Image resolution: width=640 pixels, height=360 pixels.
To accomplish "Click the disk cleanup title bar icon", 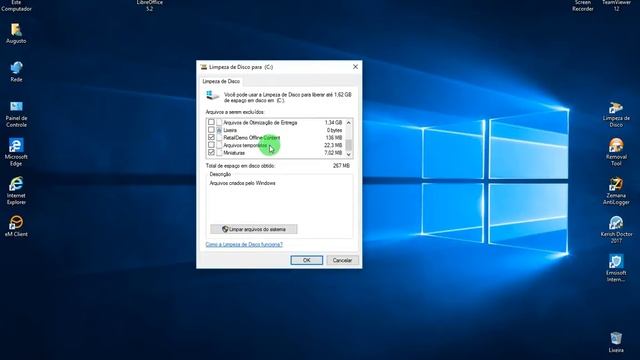I will pos(203,67).
